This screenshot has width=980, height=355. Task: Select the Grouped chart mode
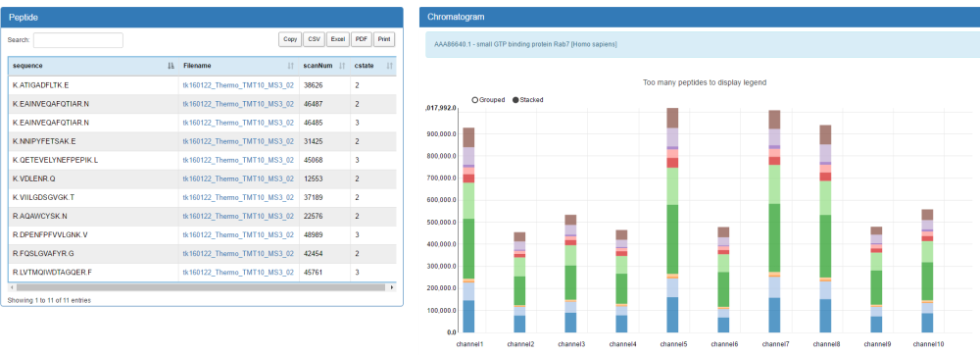point(489,99)
